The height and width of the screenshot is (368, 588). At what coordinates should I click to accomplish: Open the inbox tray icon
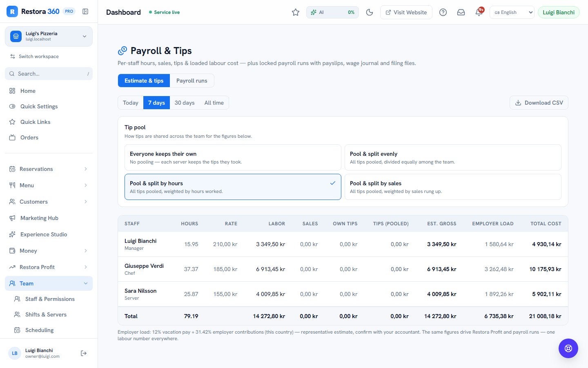point(461,12)
